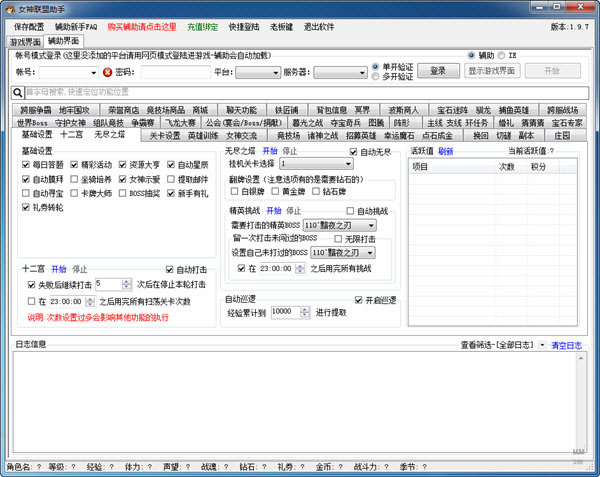Tick the 自动寻宝 checkbox

[x=26, y=193]
